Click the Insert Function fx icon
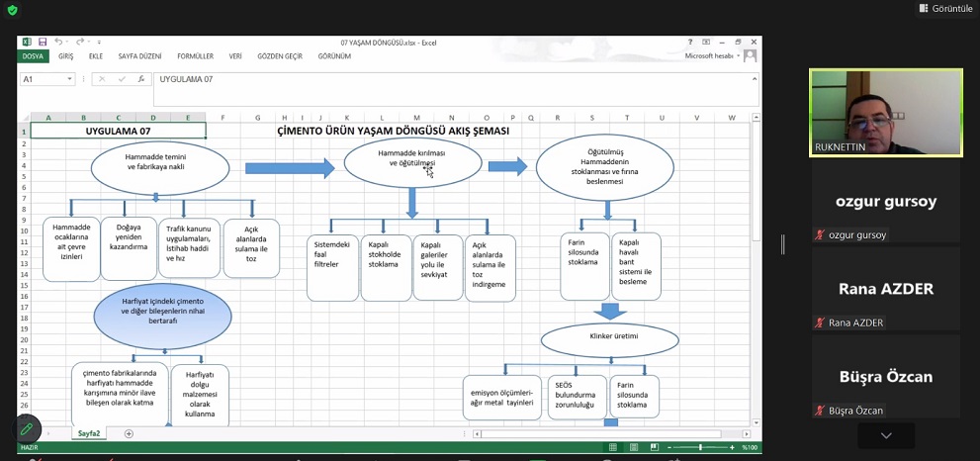This screenshot has height=461, width=980. pyautogui.click(x=141, y=79)
